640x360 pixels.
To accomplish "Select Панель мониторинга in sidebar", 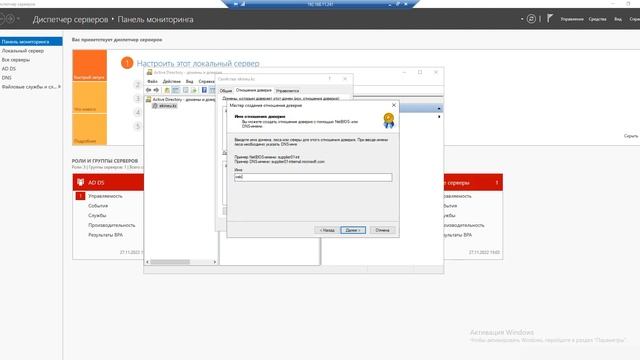I will (x=31, y=42).
